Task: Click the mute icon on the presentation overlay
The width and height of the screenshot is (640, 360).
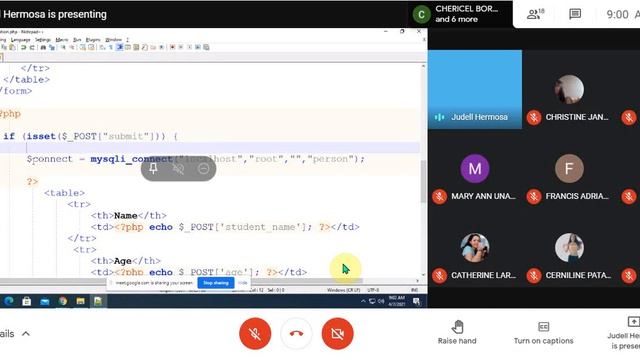Action: pyautogui.click(x=178, y=169)
